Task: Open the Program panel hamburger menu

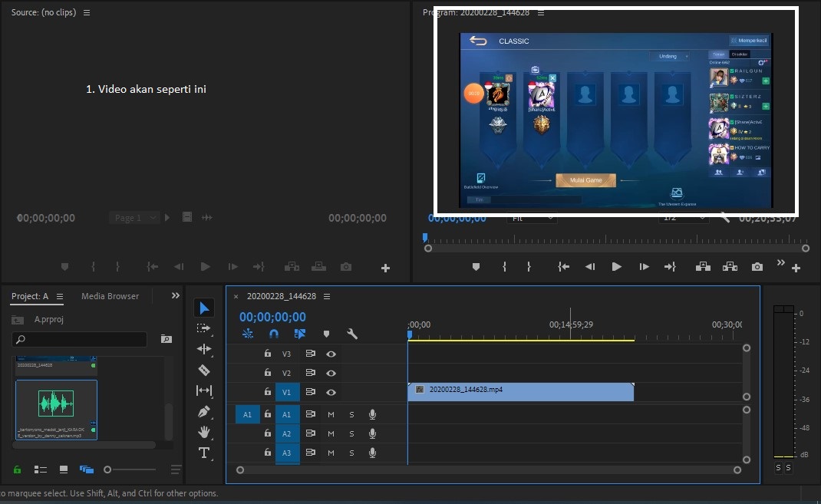Action: coord(541,12)
